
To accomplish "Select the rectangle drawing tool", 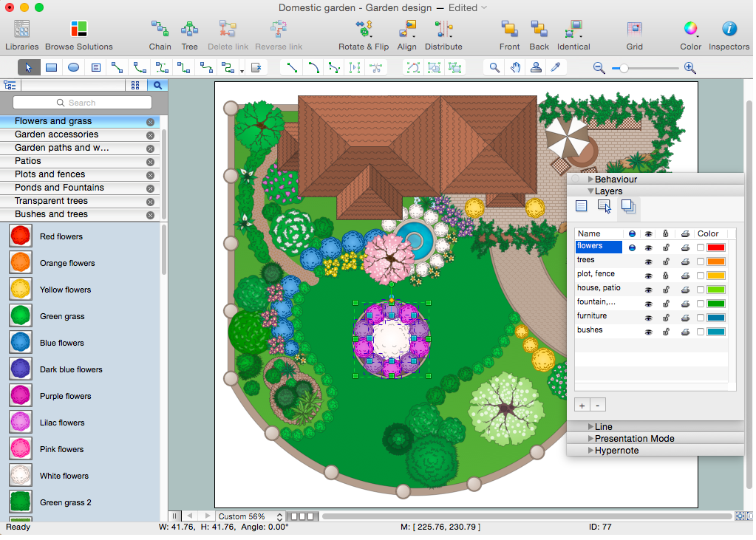I will [51, 67].
